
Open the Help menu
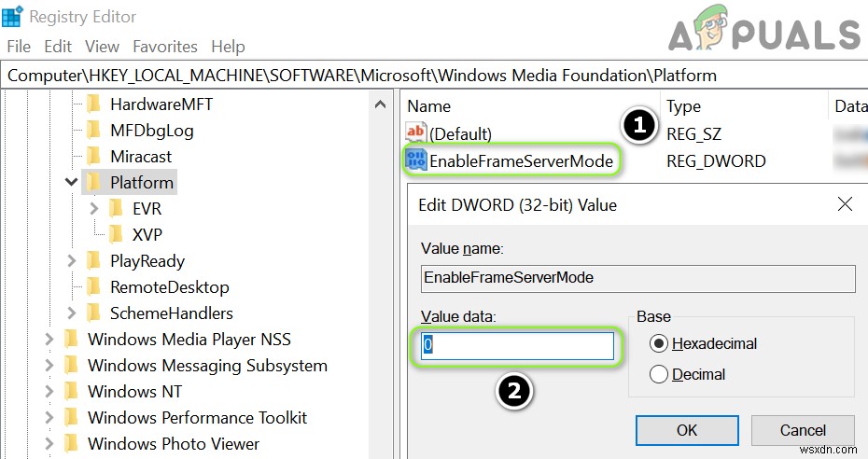[x=228, y=47]
